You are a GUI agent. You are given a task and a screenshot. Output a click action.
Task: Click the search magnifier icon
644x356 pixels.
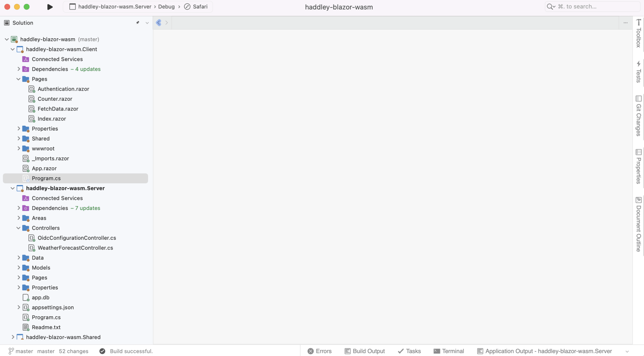coord(551,7)
